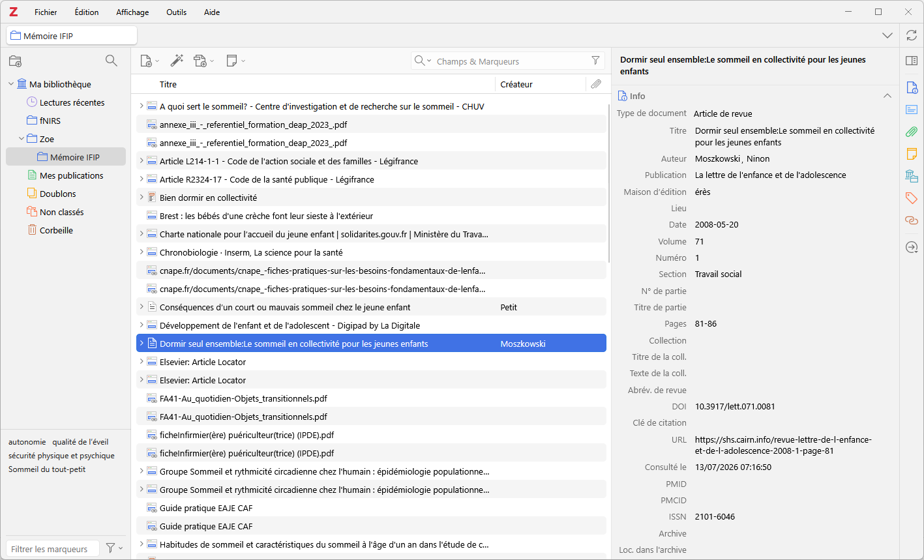This screenshot has width=924, height=560.
Task: Click the search filter funnel icon
Action: click(x=595, y=61)
